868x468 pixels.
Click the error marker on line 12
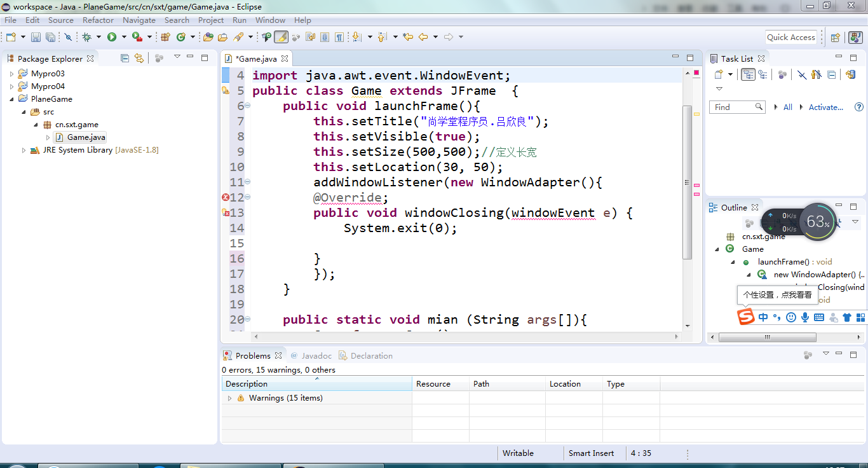pos(225,197)
